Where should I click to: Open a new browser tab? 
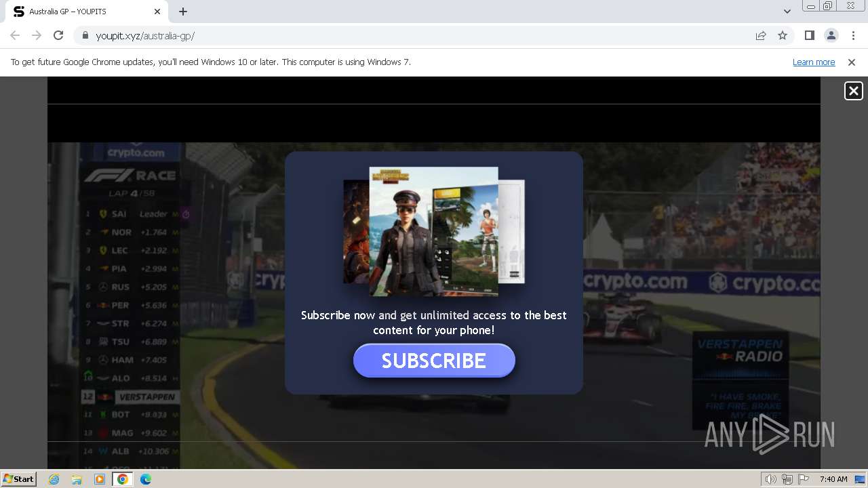click(x=183, y=12)
